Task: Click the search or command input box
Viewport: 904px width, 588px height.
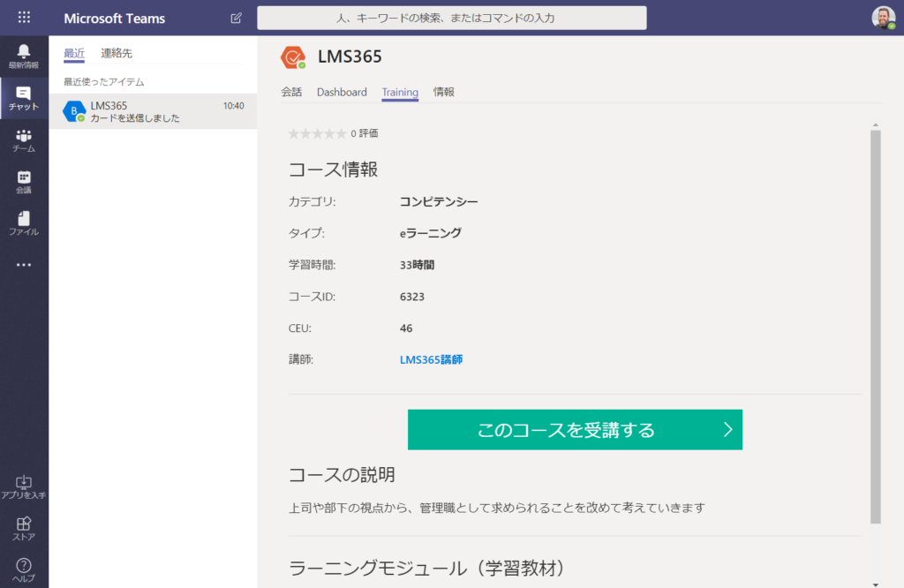Action: 451,18
